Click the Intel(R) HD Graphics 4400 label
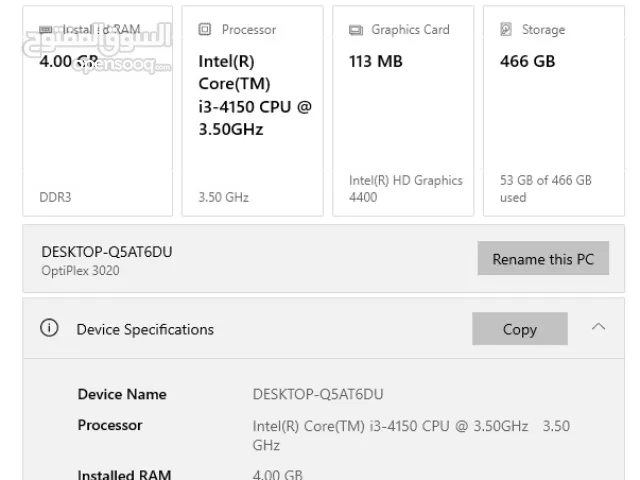640x480 pixels. pyautogui.click(x=406, y=189)
